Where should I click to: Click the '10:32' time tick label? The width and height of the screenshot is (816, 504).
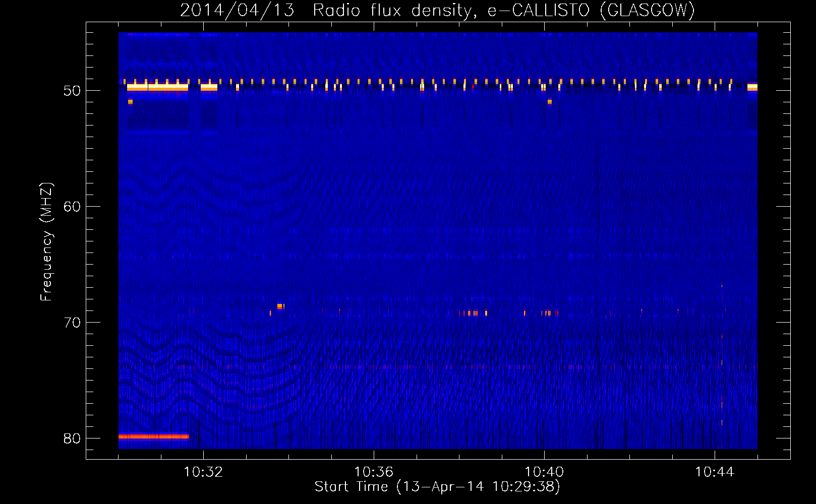[x=203, y=472]
